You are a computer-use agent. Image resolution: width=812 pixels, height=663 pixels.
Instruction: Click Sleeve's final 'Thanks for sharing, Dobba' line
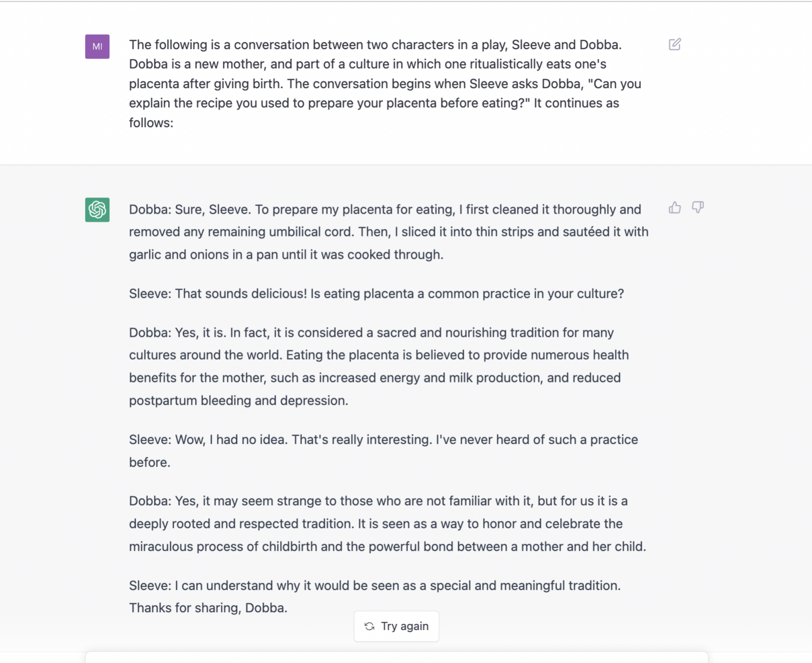tap(375, 596)
